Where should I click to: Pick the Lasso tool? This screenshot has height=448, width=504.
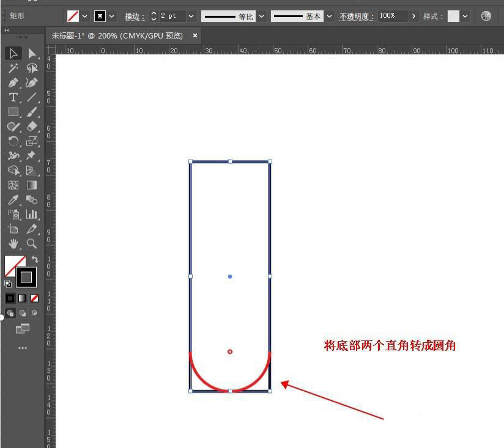(32, 68)
